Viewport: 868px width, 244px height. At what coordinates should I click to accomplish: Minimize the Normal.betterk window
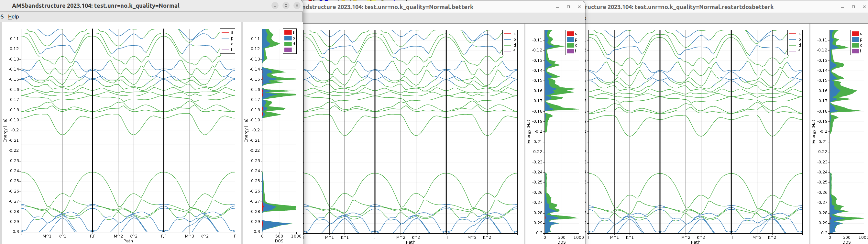pyautogui.click(x=557, y=7)
